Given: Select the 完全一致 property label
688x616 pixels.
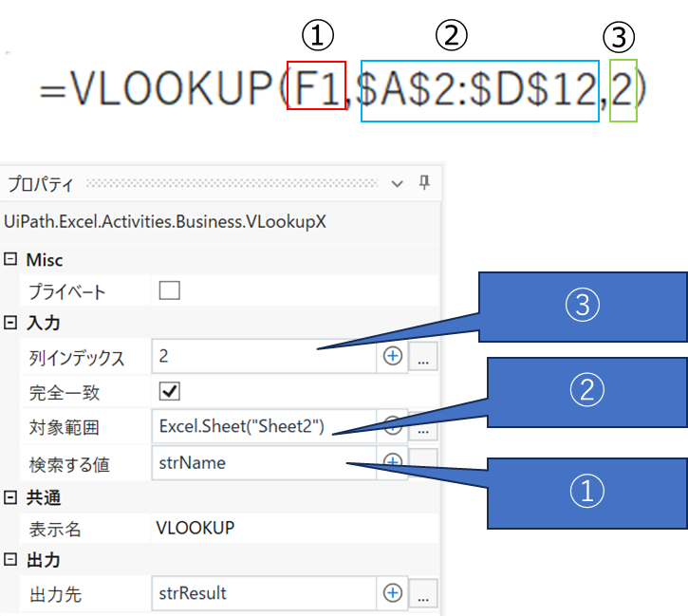Looking at the screenshot, I should point(65,392).
